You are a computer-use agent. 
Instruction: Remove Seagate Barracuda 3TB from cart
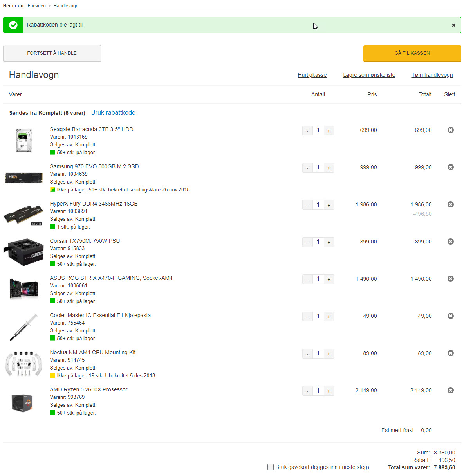coord(451,130)
